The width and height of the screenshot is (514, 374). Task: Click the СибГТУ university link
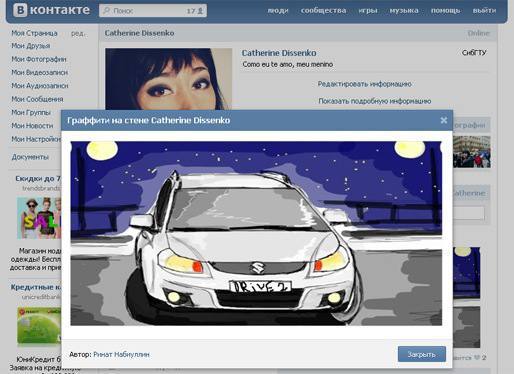(x=474, y=53)
